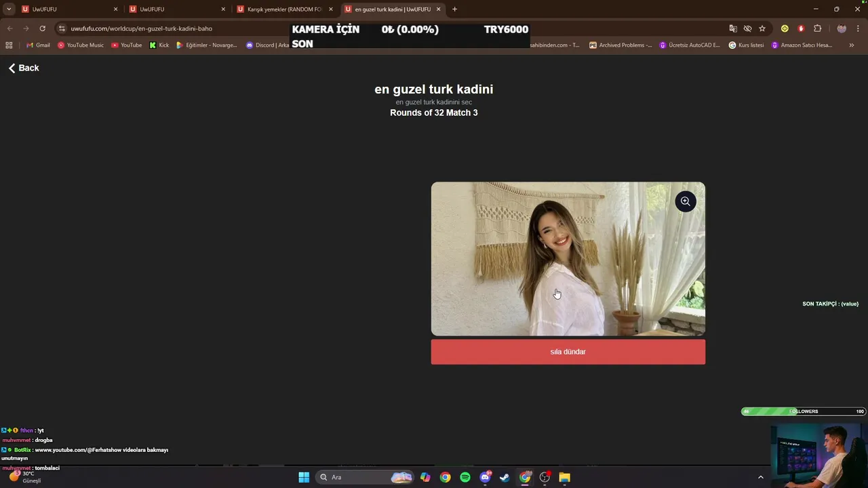The image size is (868, 488).
Task: Open the Gmail bookmark
Action: coord(38,45)
